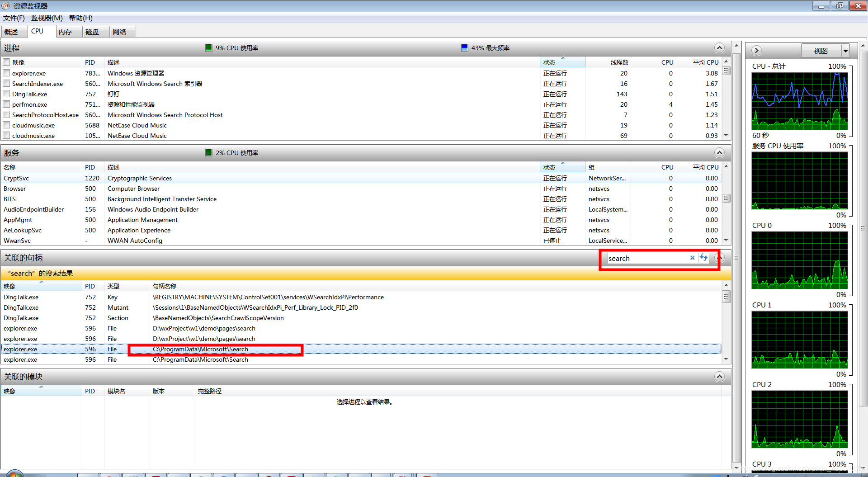The image size is (868, 477).
Task: Click the blue 最大频率 indicator square
Action: [464, 47]
